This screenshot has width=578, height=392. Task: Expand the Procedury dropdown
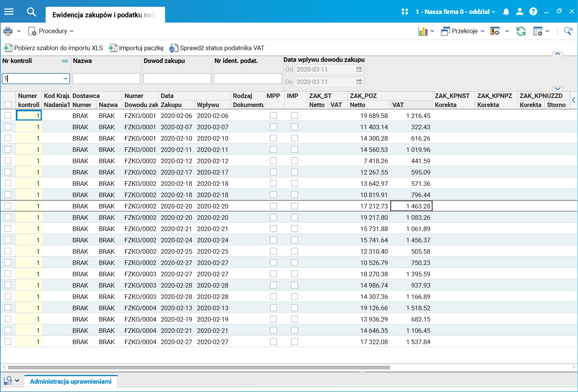coord(53,31)
